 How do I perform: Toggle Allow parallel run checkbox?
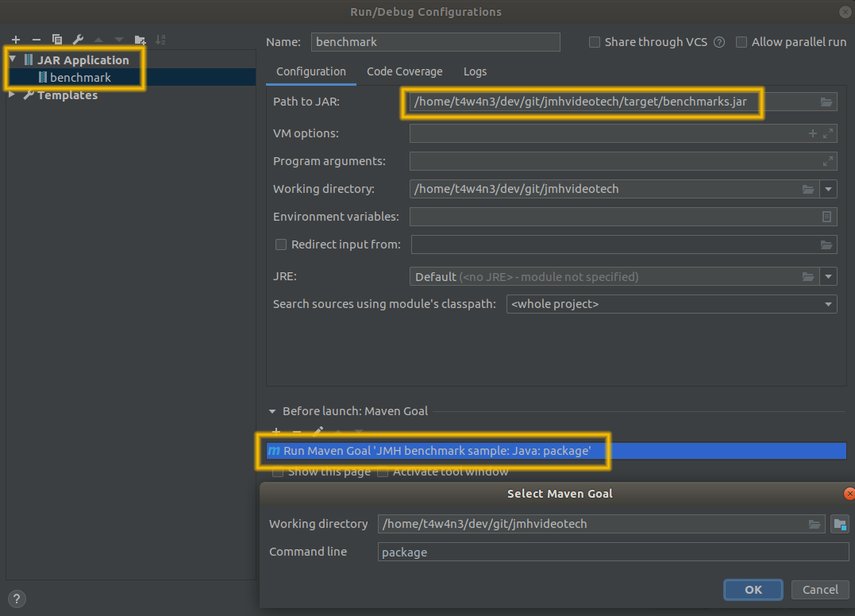point(741,42)
